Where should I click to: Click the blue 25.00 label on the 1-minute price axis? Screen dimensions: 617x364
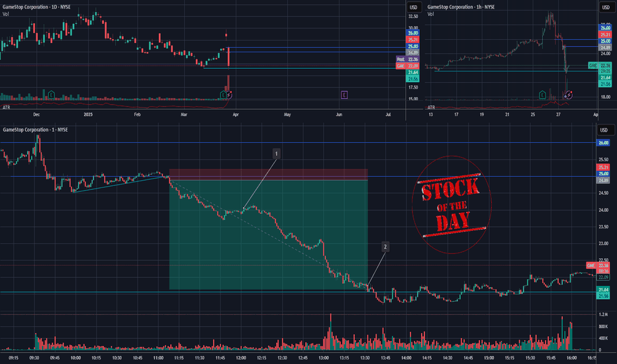coord(603,173)
